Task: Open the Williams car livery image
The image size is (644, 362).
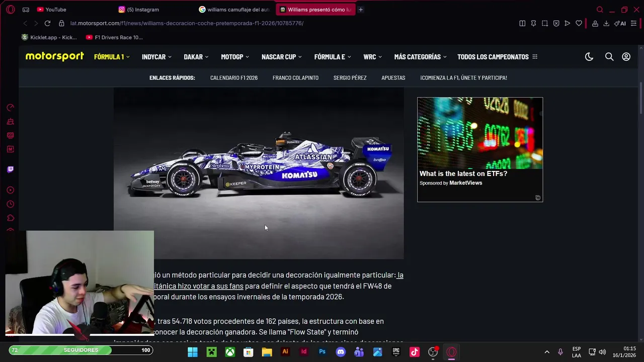Action: coord(259,173)
